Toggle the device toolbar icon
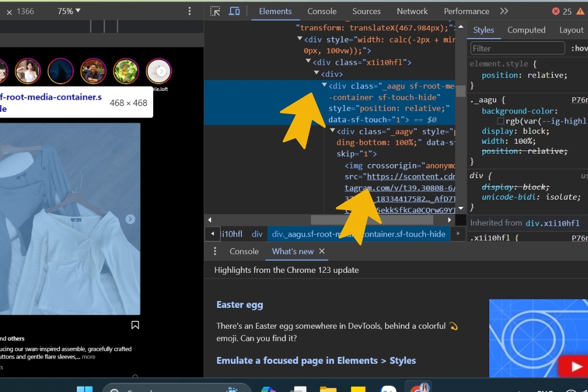The width and height of the screenshot is (588, 392). pos(234,11)
